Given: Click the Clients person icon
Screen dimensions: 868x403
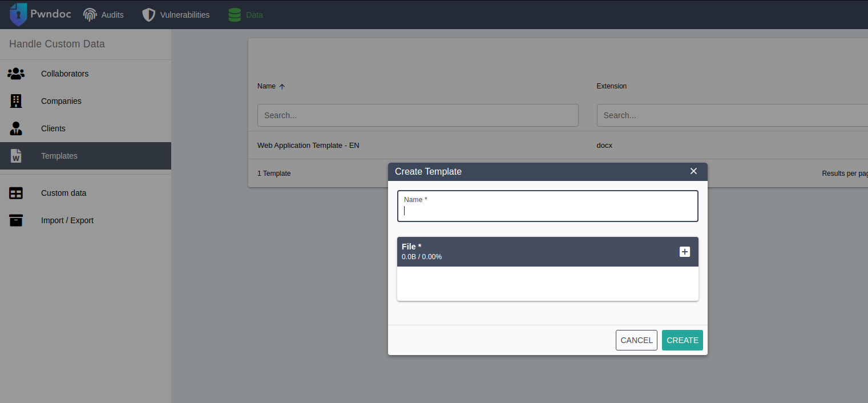Looking at the screenshot, I should click(x=16, y=128).
